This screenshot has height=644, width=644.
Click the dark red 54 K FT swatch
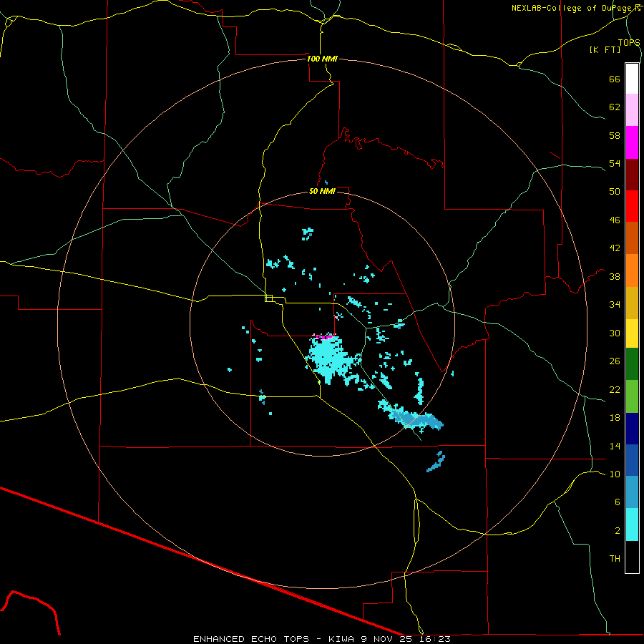632,174
